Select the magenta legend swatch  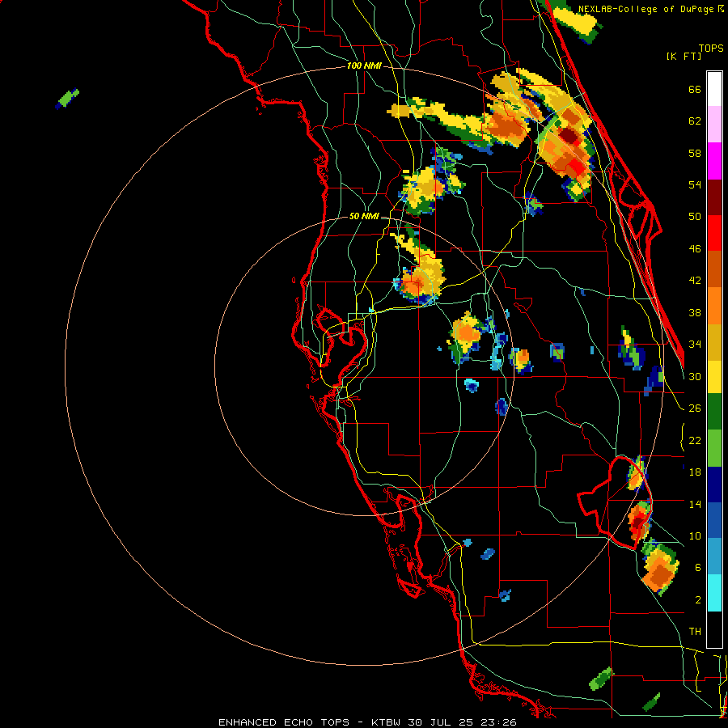click(x=714, y=161)
